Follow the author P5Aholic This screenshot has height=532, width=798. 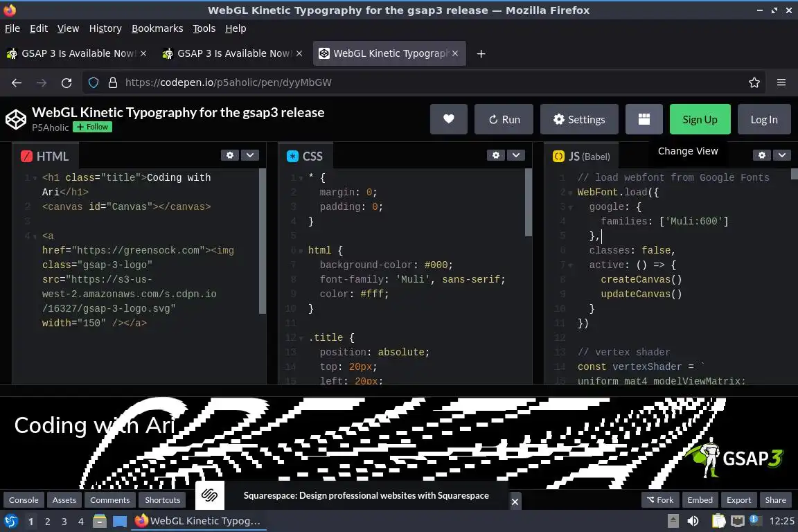click(92, 127)
